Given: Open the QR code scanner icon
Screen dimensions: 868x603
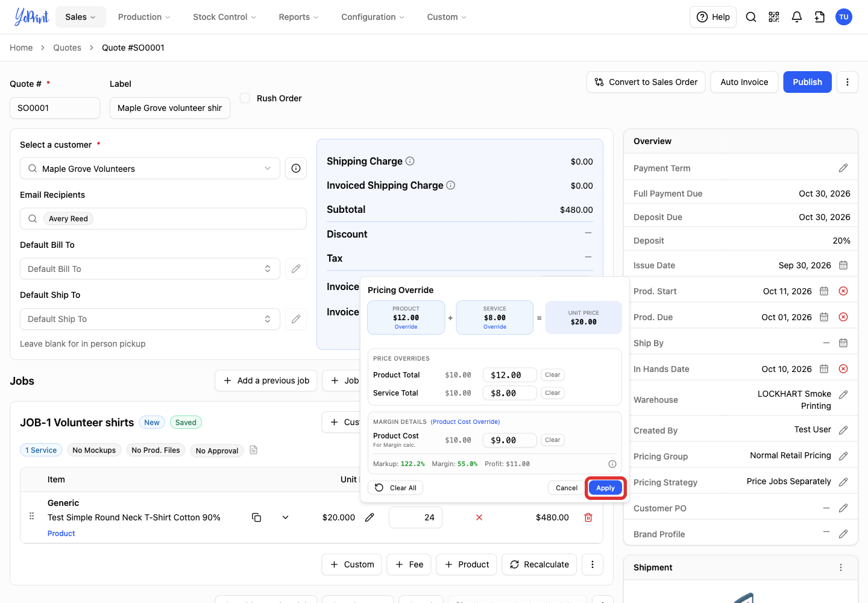Looking at the screenshot, I should click(774, 17).
